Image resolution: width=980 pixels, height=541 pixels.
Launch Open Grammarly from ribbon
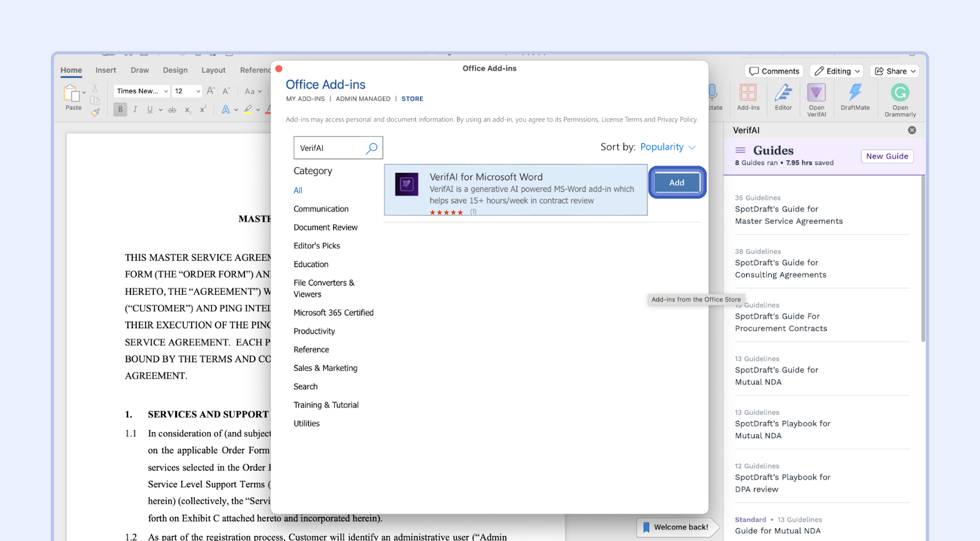click(900, 94)
